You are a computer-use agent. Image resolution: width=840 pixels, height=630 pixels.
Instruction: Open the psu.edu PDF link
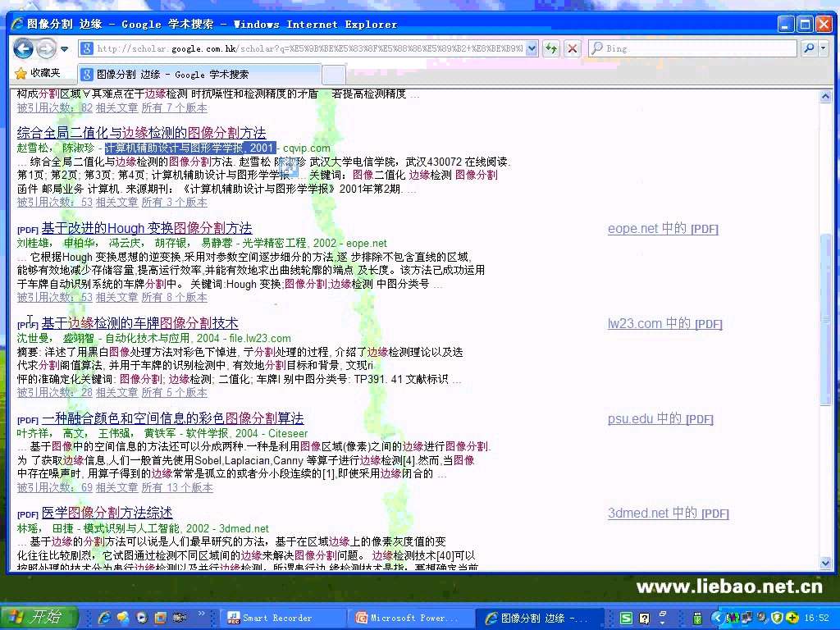click(x=660, y=419)
